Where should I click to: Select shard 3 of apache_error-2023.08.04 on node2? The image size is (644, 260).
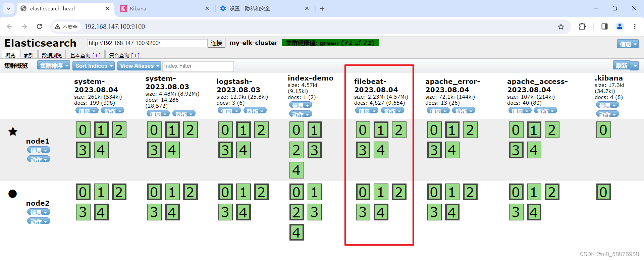click(x=434, y=212)
